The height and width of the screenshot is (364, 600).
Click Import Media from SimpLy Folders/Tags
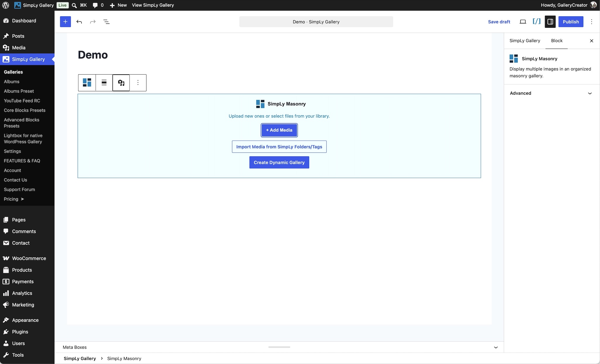pos(279,147)
